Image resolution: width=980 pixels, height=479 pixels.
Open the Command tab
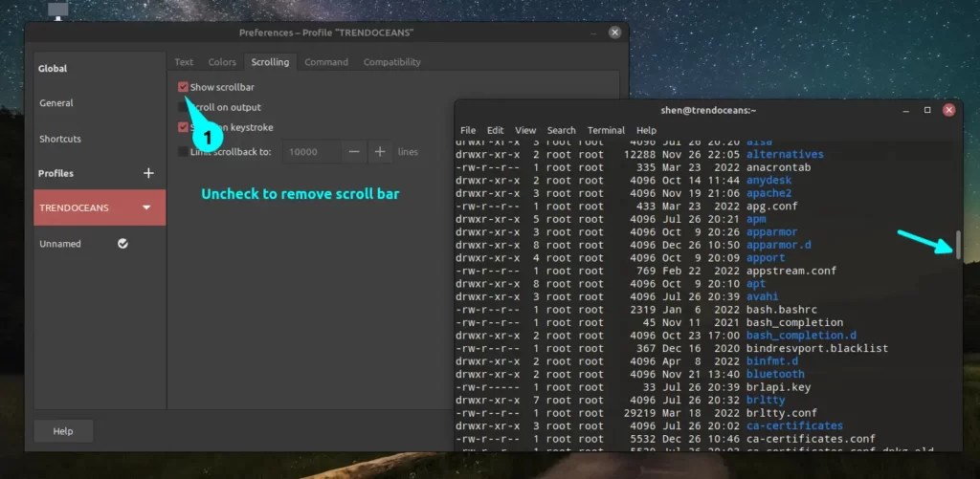pyautogui.click(x=326, y=62)
